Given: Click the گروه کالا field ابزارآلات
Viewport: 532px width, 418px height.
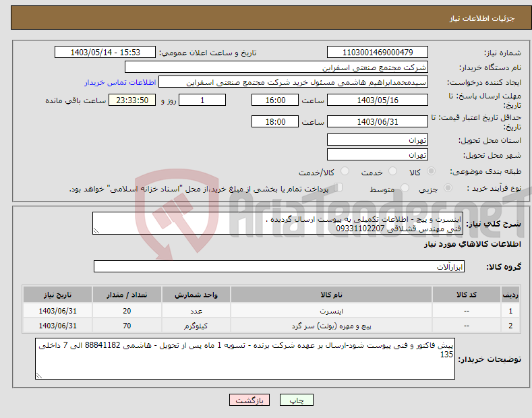Looking at the screenshot, I should (x=279, y=267).
